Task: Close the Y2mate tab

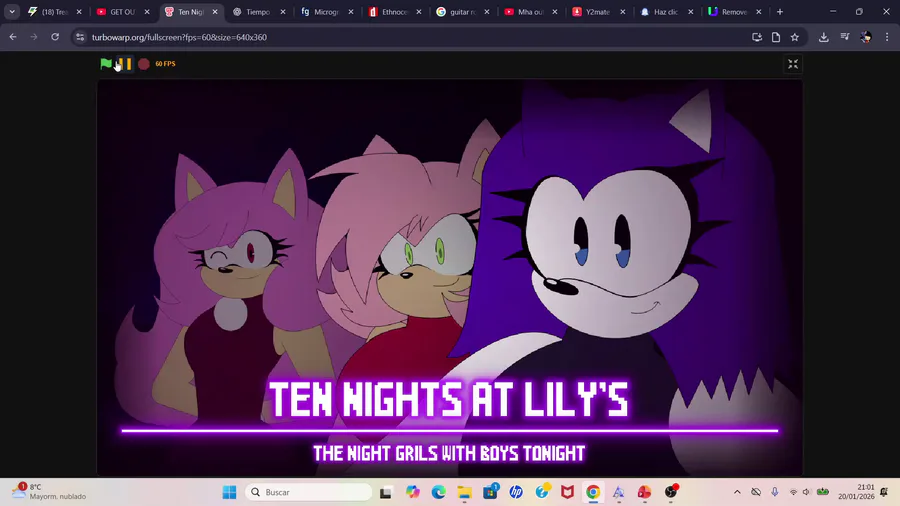Action: tap(623, 12)
